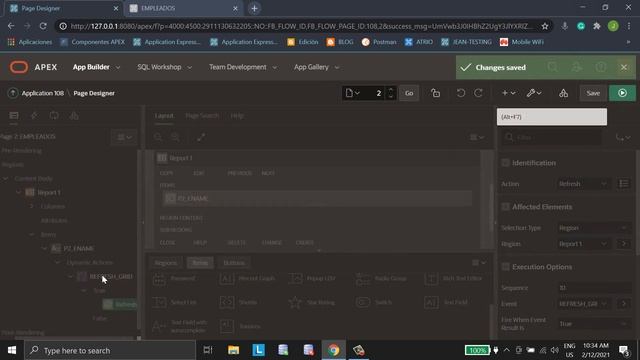Click the Go button
Image resolution: width=640 pixels, height=360 pixels.
point(409,93)
